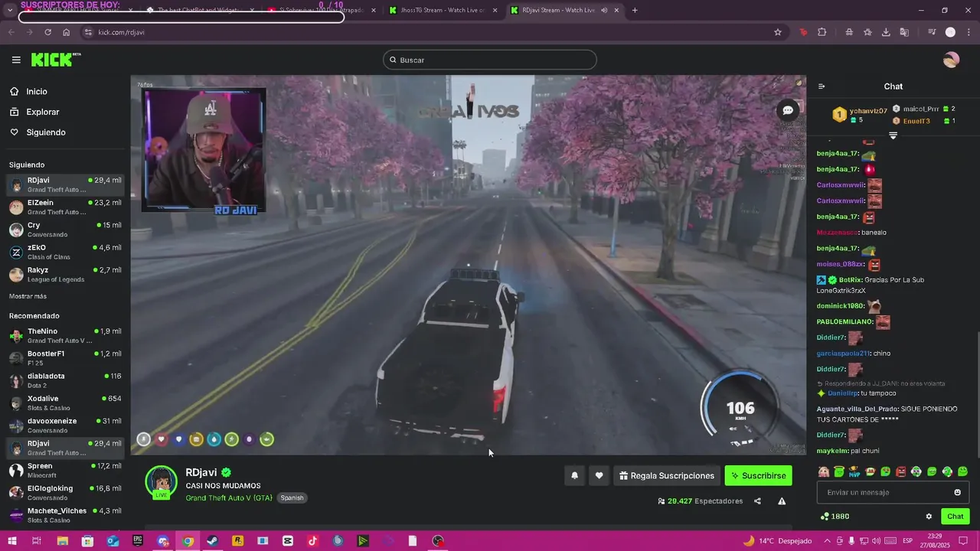
Task: Open the user profile avatar menu
Action: tap(951, 60)
